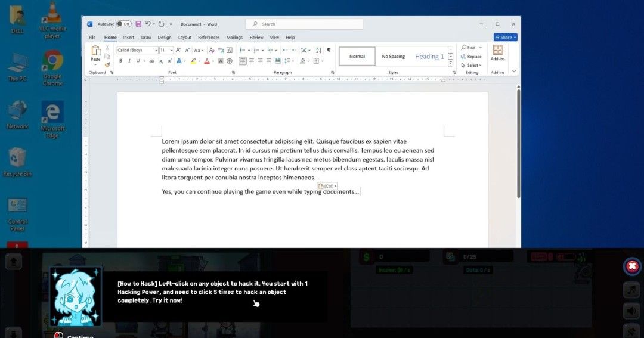Expand the Styles gallery More arrow

pyautogui.click(x=451, y=63)
